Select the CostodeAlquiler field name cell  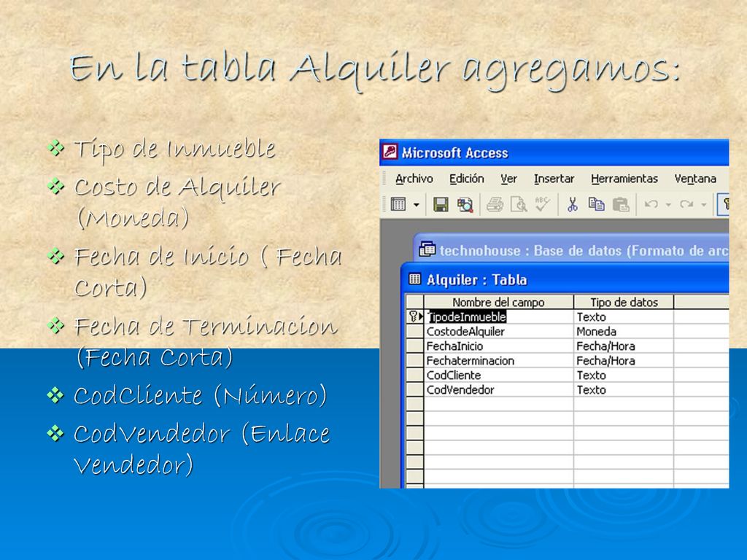498,332
